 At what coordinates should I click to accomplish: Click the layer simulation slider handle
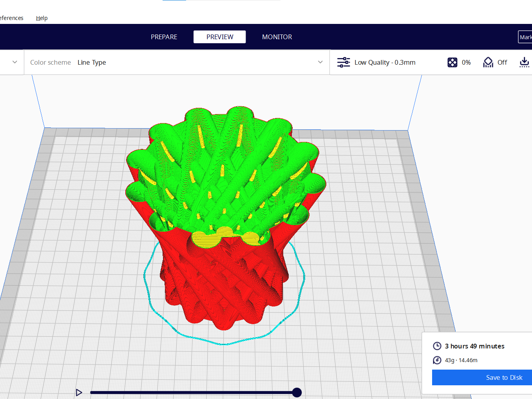click(x=297, y=392)
